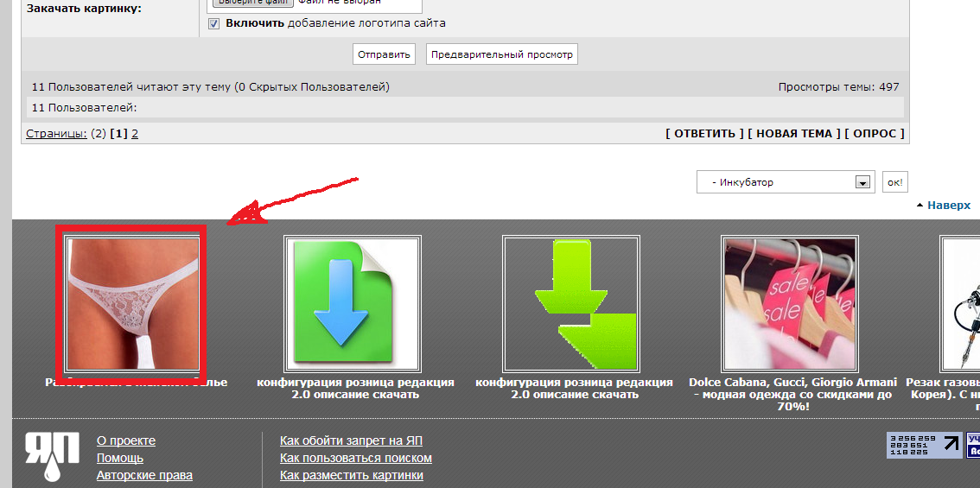Open the 'Как разместить картинки' link
This screenshot has width=980, height=488.
click(x=352, y=476)
